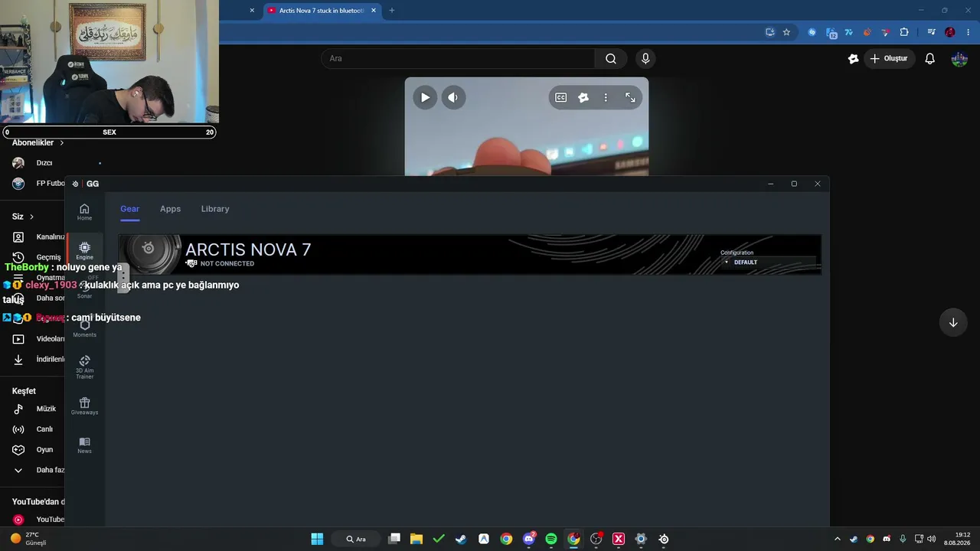Toggle closed captions on video
The width and height of the screenshot is (980, 551).
(561, 97)
